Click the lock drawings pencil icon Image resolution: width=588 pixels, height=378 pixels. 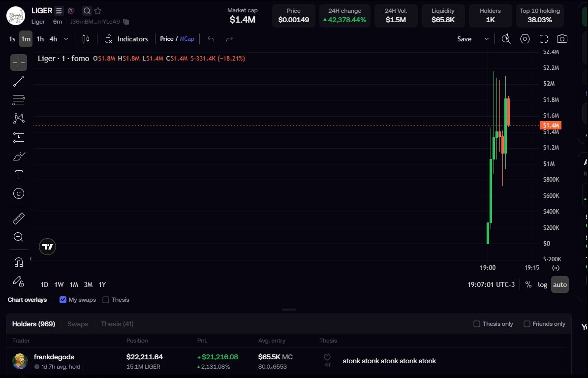18,281
